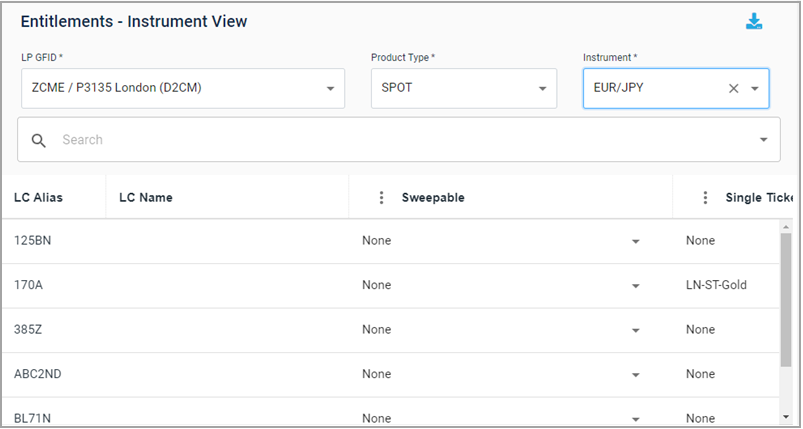The height and width of the screenshot is (429, 803).
Task: Sort by the LC Alias column header
Action: point(38,198)
